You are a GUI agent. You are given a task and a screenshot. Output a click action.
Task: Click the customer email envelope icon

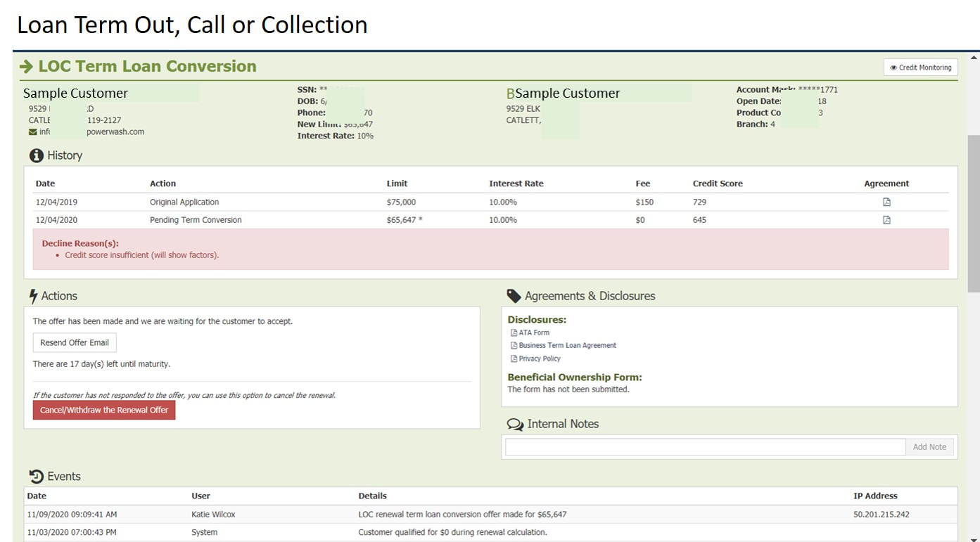[32, 132]
